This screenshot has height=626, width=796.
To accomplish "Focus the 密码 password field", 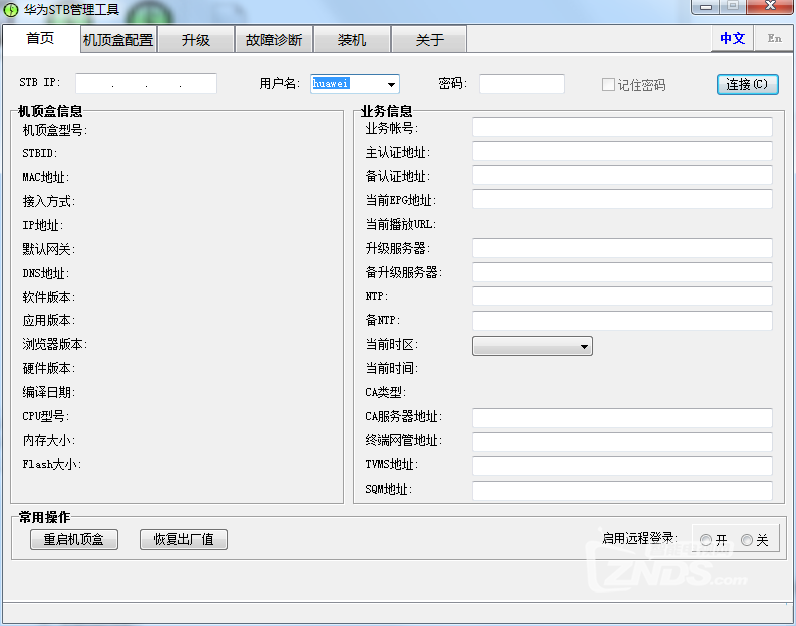I will [x=521, y=84].
